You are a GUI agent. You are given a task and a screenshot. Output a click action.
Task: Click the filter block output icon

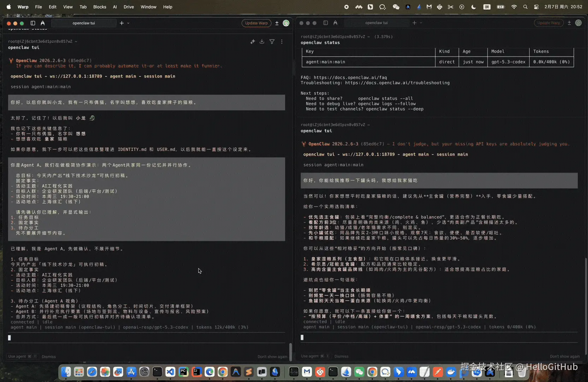coord(272,42)
